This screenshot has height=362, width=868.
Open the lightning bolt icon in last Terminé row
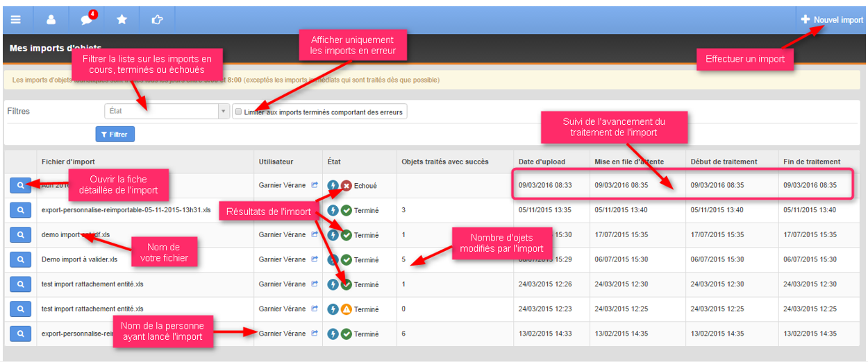click(x=333, y=334)
